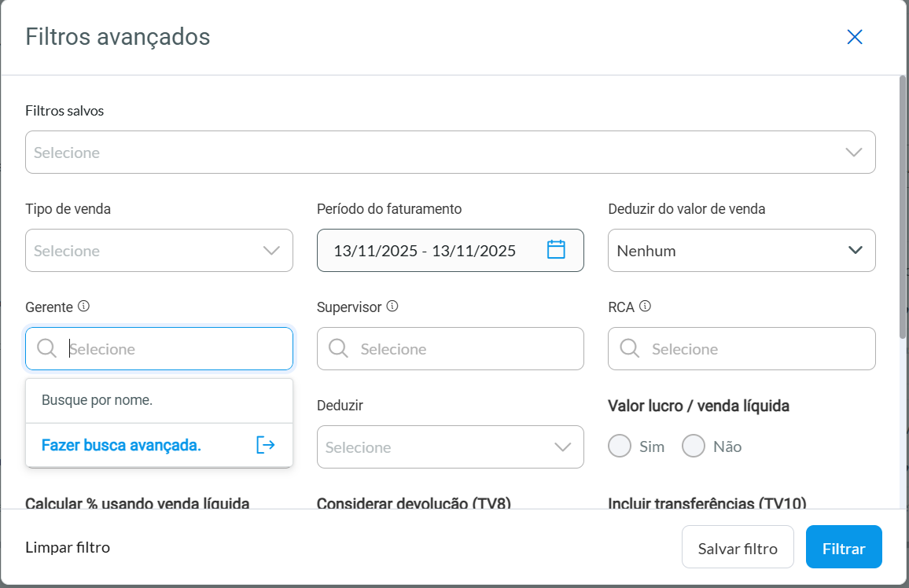The height and width of the screenshot is (588, 909).
Task: Click the calendar icon in Período do faturamento
Action: point(556,250)
